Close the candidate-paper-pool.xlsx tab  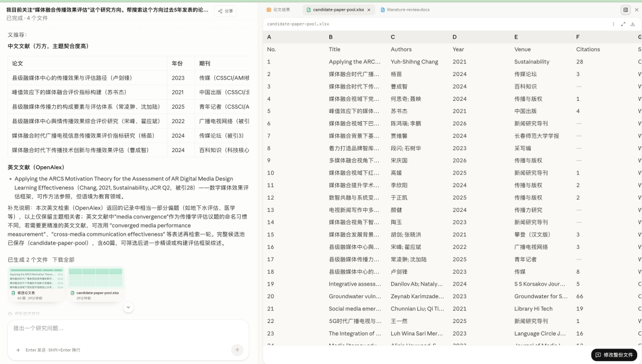click(369, 10)
